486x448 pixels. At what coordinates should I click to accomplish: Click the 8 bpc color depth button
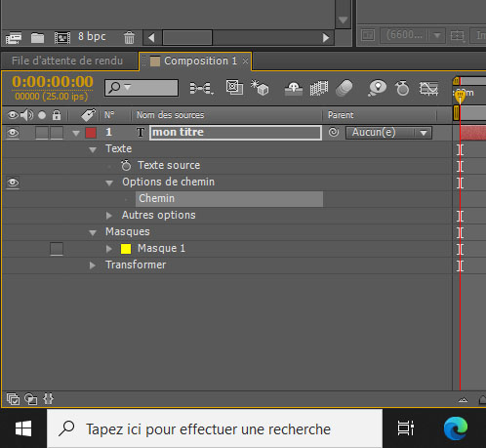(92, 36)
